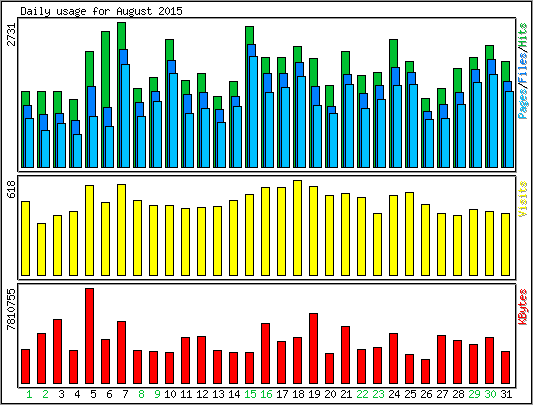The width and height of the screenshot is (533, 405).
Task: Click the red KBytes bar for day 19
Action: click(x=313, y=349)
